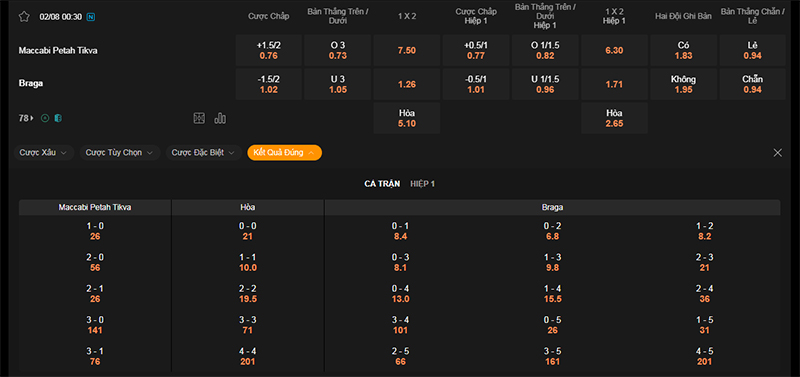The height and width of the screenshot is (377, 800).
Task: Expand the Cược Xâu dropdown
Action: click(44, 153)
